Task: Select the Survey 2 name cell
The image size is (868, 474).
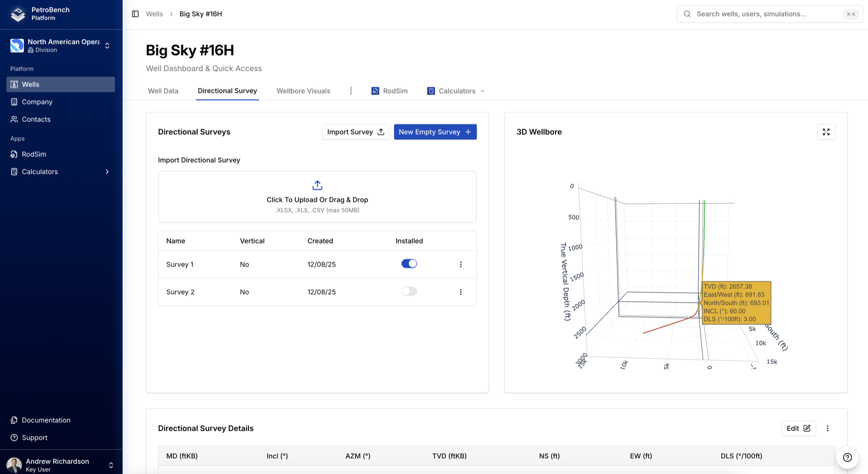Action: click(x=180, y=292)
